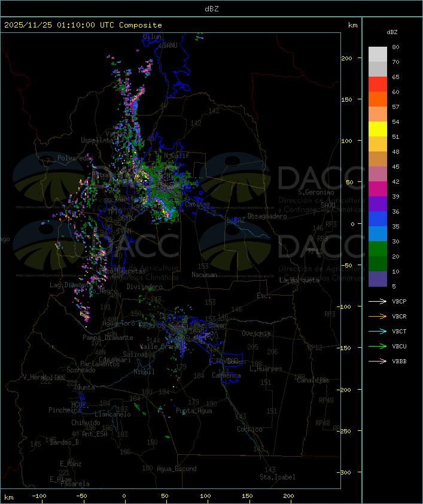423x504 pixels.
Task: Click the timestamp 2025/11/25 01:10:00 UTC Composite
Action: tap(83, 25)
